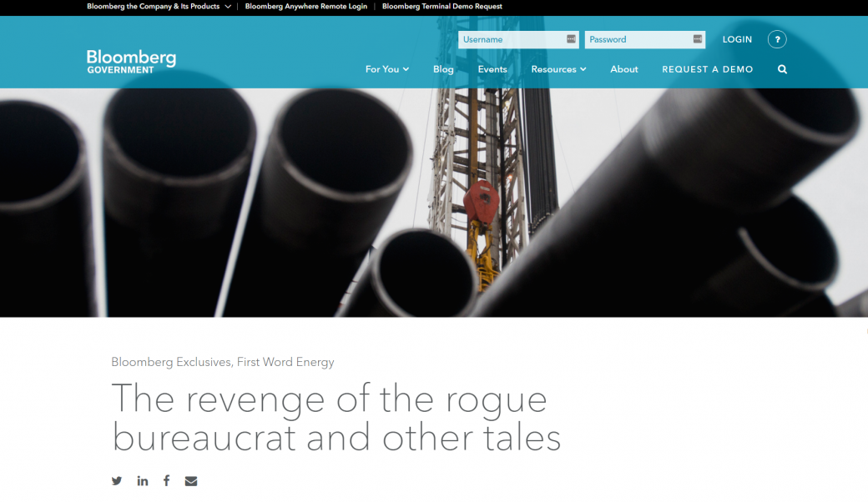The image size is (868, 502).
Task: Click the question mark help icon
Action: click(776, 39)
